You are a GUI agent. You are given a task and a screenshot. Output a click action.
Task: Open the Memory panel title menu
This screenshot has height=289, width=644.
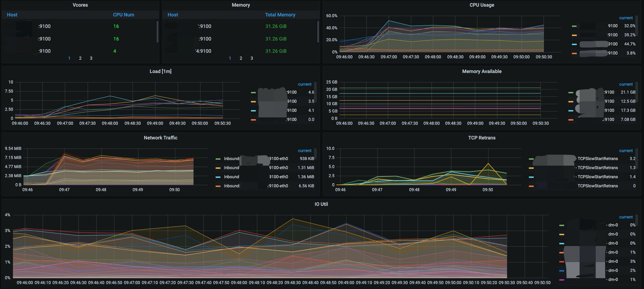tap(241, 5)
